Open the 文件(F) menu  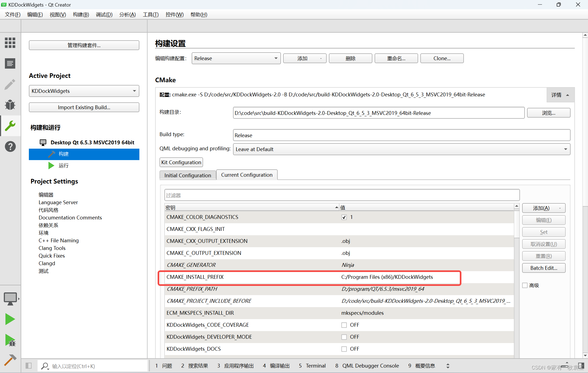click(13, 14)
